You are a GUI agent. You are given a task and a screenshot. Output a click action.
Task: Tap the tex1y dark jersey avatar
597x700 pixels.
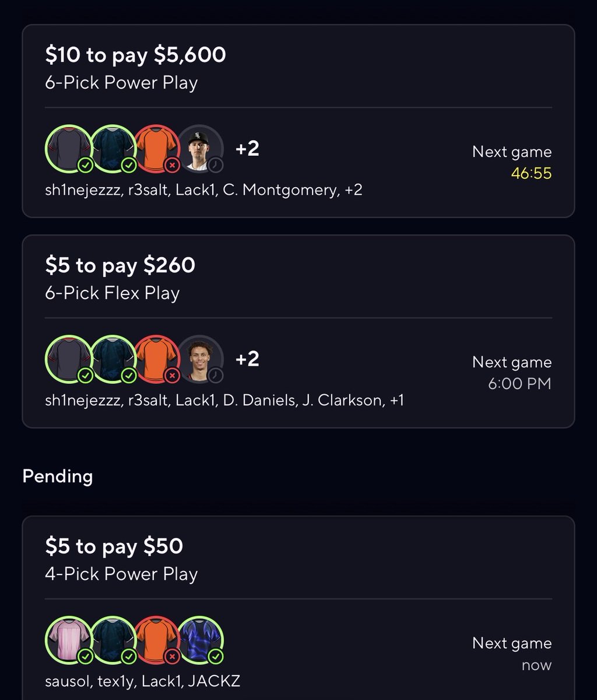point(113,640)
